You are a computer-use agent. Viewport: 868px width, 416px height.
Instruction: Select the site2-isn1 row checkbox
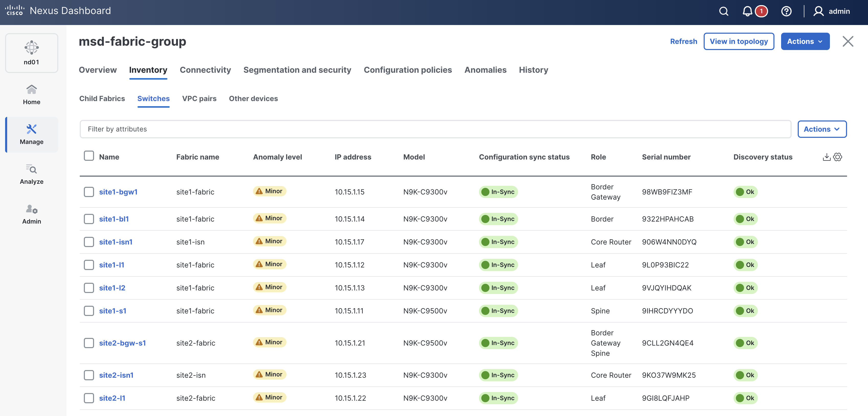[89, 375]
